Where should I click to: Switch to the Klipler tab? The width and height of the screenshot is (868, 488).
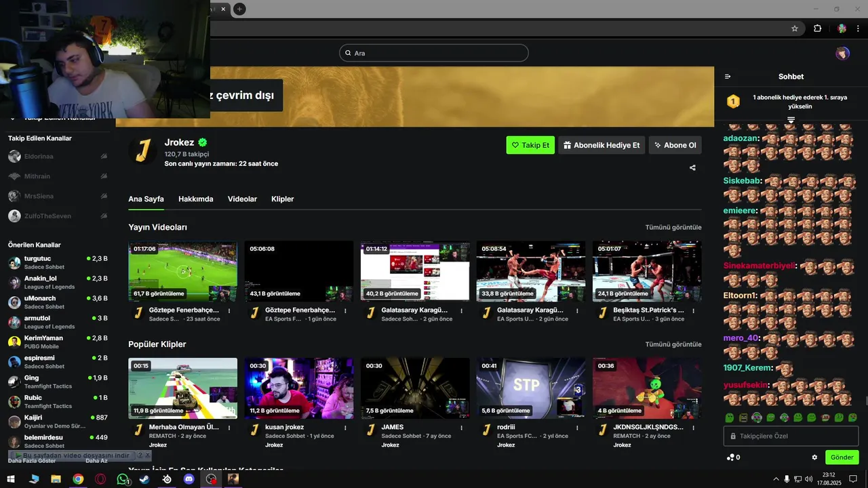283,199
